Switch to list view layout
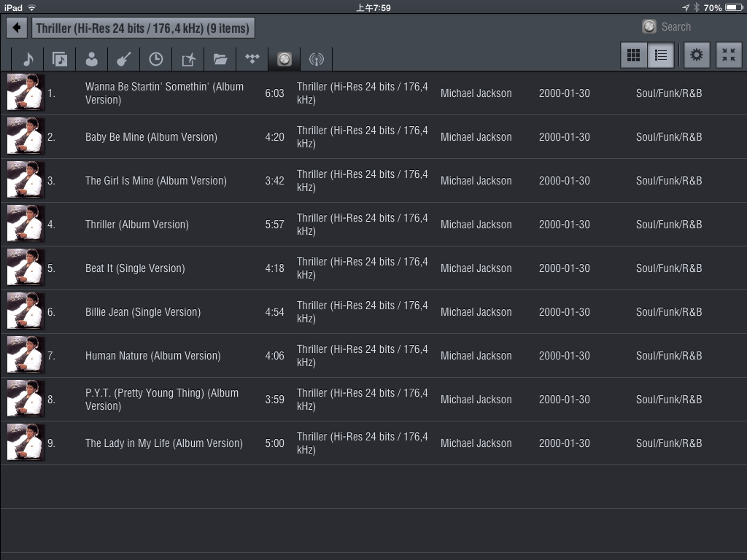The width and height of the screenshot is (747, 560). pos(661,55)
